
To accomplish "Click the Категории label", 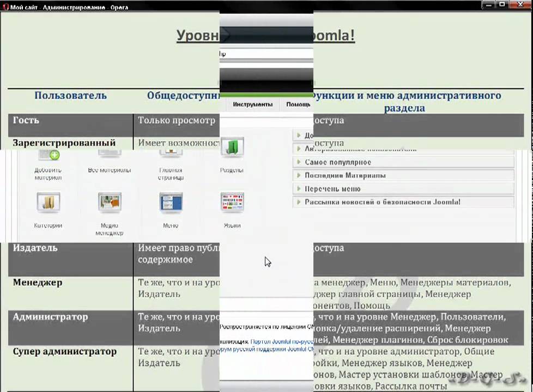I will click(48, 225).
